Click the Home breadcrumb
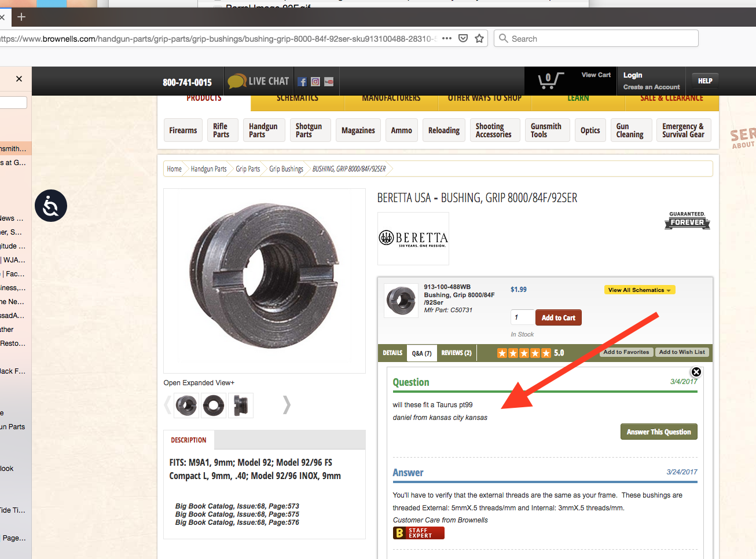Image resolution: width=756 pixels, height=559 pixels. (174, 169)
